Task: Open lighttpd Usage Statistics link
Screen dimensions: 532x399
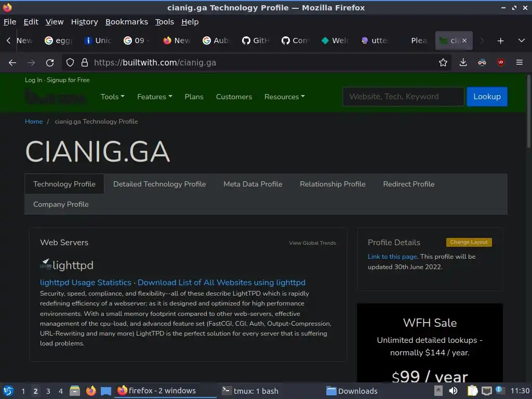Action: click(x=86, y=282)
